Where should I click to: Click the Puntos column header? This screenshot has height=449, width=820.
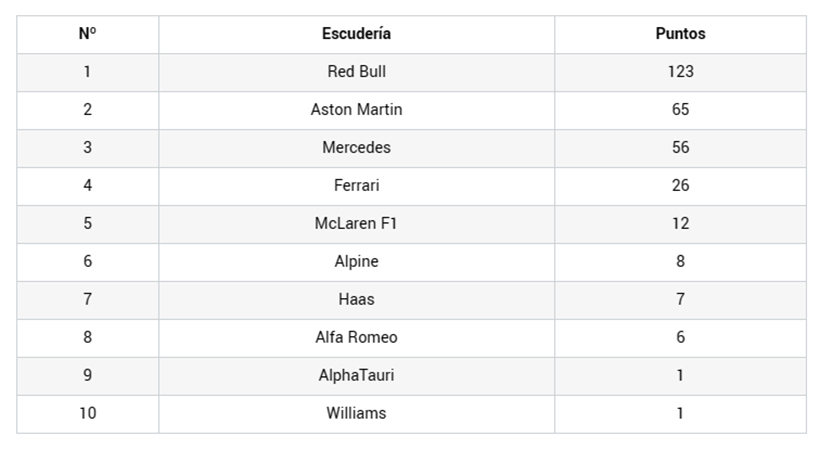point(680,34)
